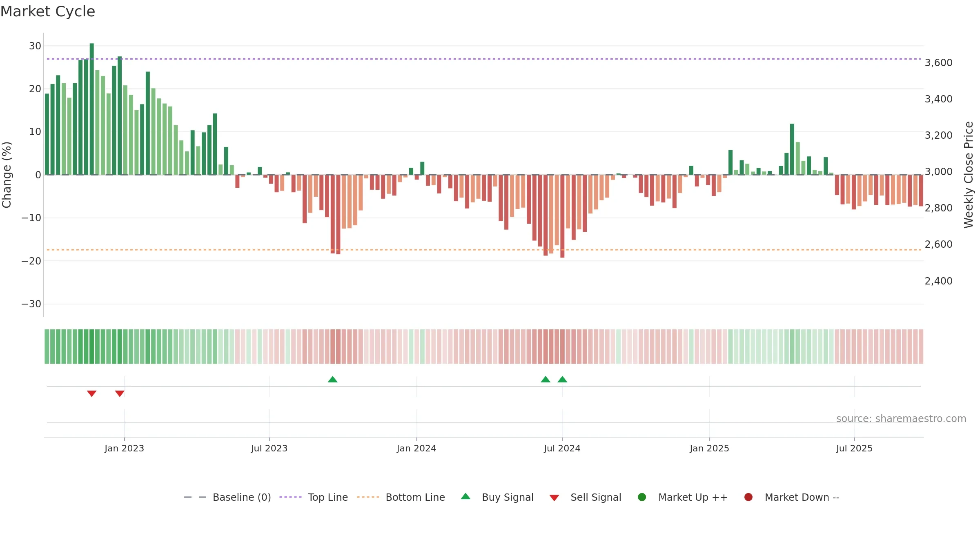Click the Sell Signal legend entry
The height and width of the screenshot is (551, 980).
coord(585,497)
